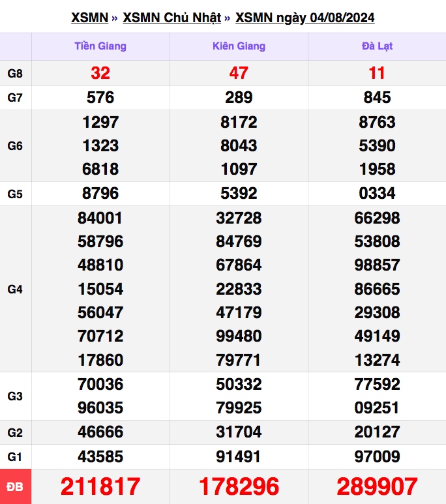Click Kiên Giang G2 number 31704
Image resolution: width=446 pixels, height=504 pixels.
coord(239,432)
